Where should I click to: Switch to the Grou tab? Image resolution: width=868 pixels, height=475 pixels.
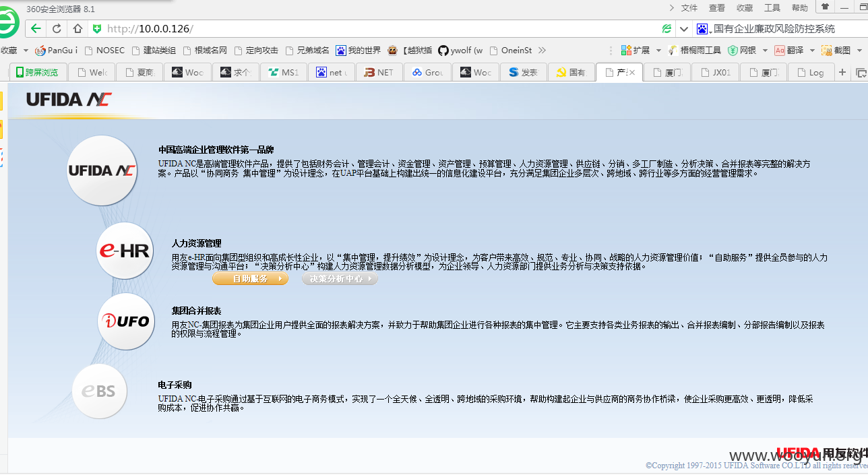pos(427,72)
